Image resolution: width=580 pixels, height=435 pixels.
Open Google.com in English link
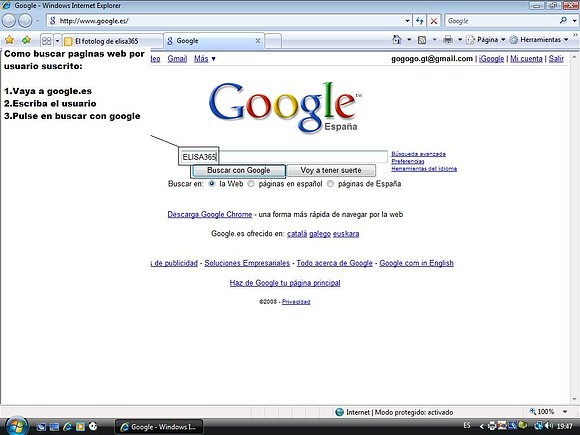(417, 263)
